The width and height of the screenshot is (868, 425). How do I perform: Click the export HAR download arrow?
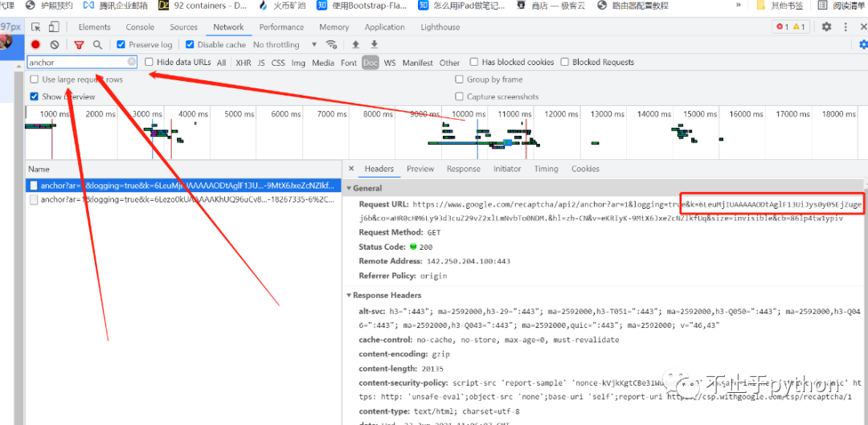pos(374,45)
